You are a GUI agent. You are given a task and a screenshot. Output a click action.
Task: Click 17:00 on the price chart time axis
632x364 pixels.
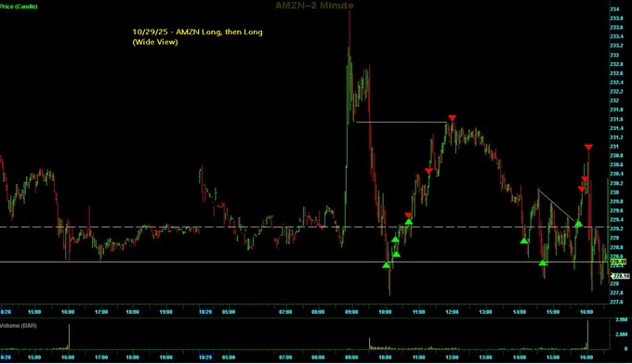(101, 312)
